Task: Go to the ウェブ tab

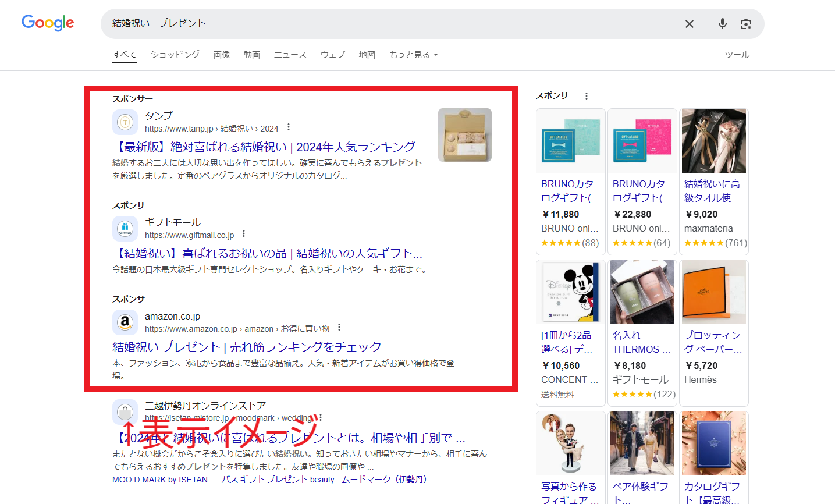Action: click(x=333, y=55)
